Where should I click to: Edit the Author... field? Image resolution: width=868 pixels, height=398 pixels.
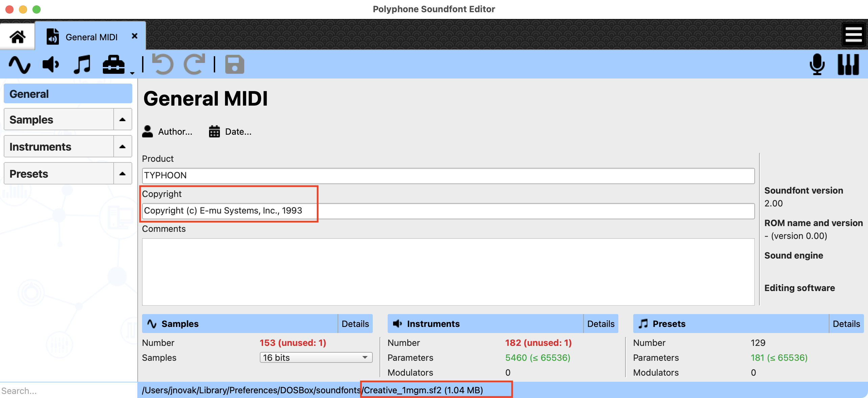[x=175, y=132]
